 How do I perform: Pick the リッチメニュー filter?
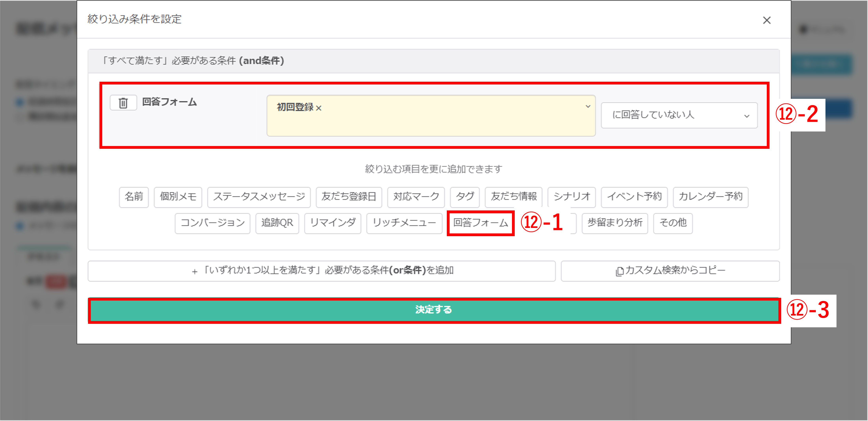[404, 223]
